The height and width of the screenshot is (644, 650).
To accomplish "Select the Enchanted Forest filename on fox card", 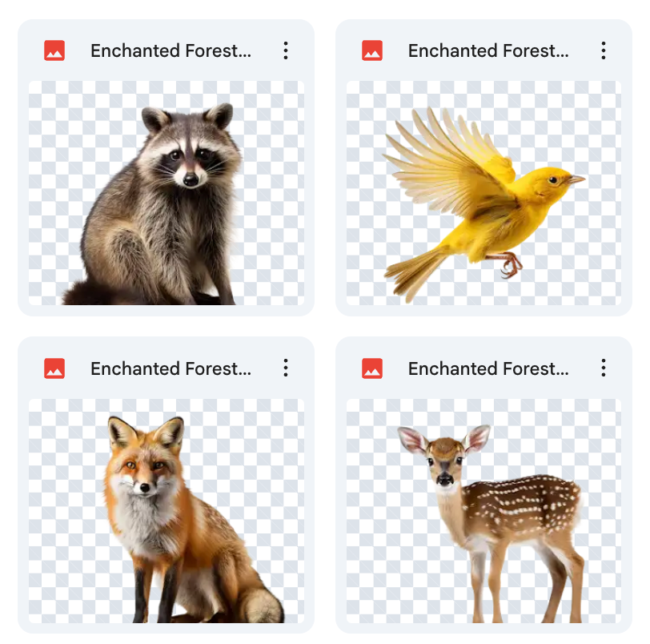I will point(171,368).
